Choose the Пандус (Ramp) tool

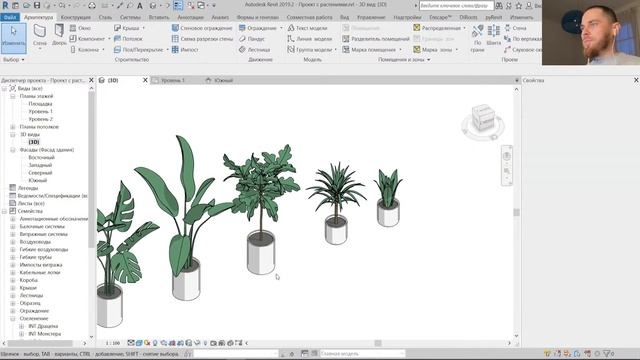[252, 39]
